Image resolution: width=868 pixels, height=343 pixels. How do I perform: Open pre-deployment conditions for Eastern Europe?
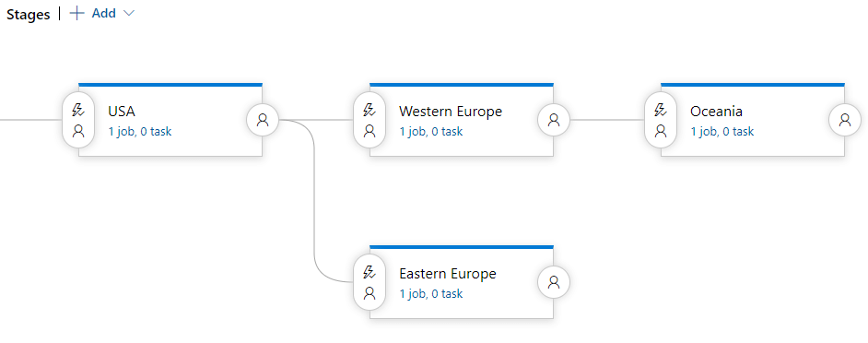[369, 282]
